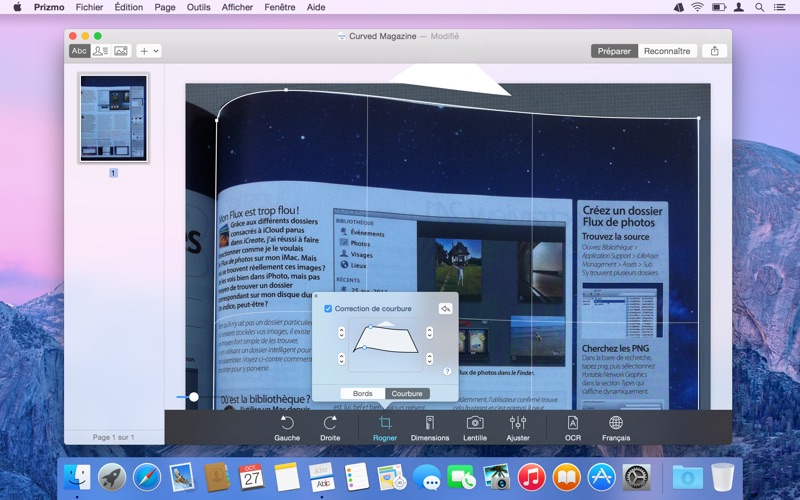Open the Fichier menu

coord(89,7)
